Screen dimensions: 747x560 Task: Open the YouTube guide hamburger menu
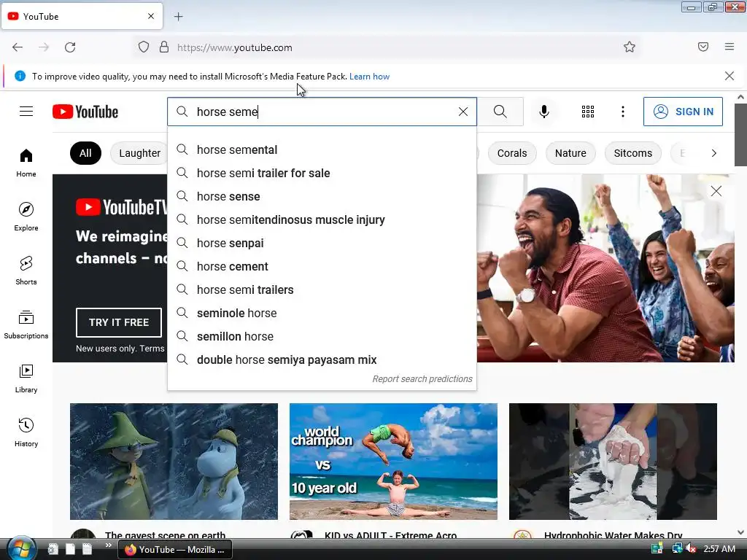26,112
